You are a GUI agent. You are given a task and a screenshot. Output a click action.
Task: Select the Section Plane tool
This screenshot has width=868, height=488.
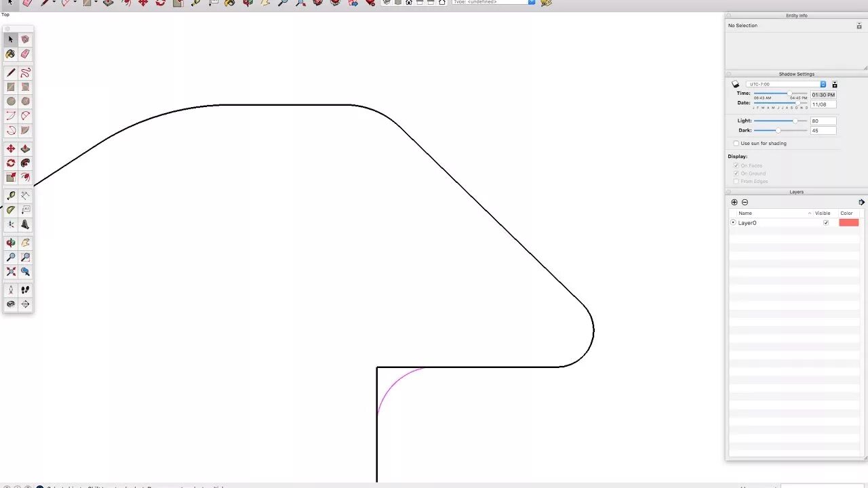pos(25,304)
